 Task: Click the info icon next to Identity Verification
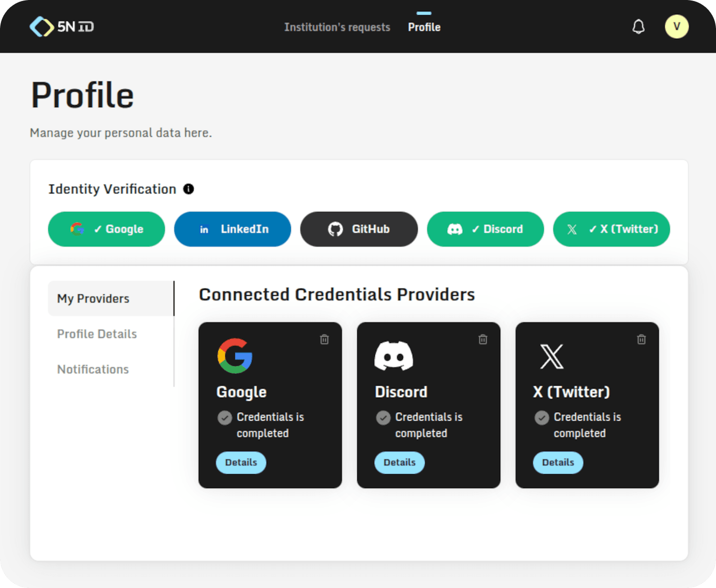click(x=188, y=189)
